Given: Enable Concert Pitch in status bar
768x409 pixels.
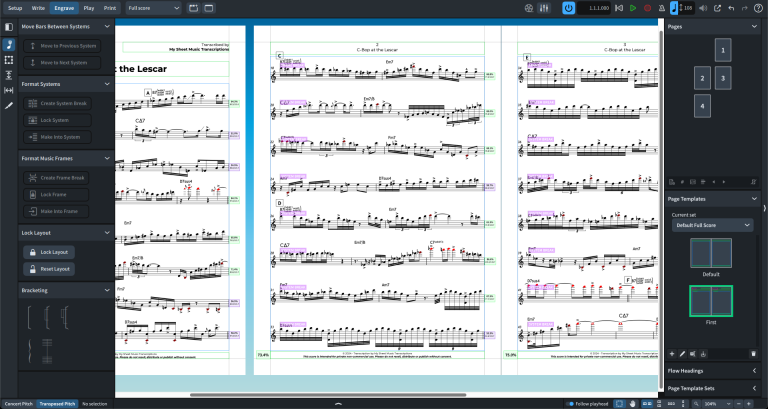Looking at the screenshot, I should [x=19, y=404].
